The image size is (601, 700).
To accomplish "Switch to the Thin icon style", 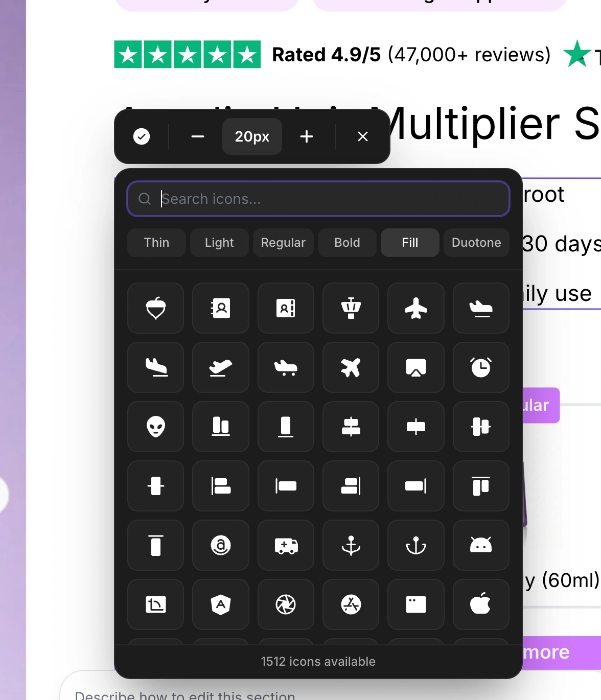I will pyautogui.click(x=156, y=243).
